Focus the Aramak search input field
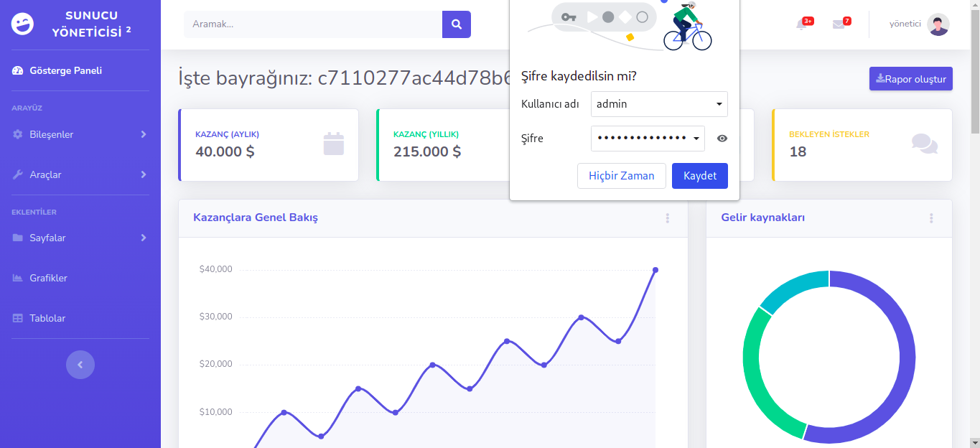This screenshot has width=980, height=448. 313,24
